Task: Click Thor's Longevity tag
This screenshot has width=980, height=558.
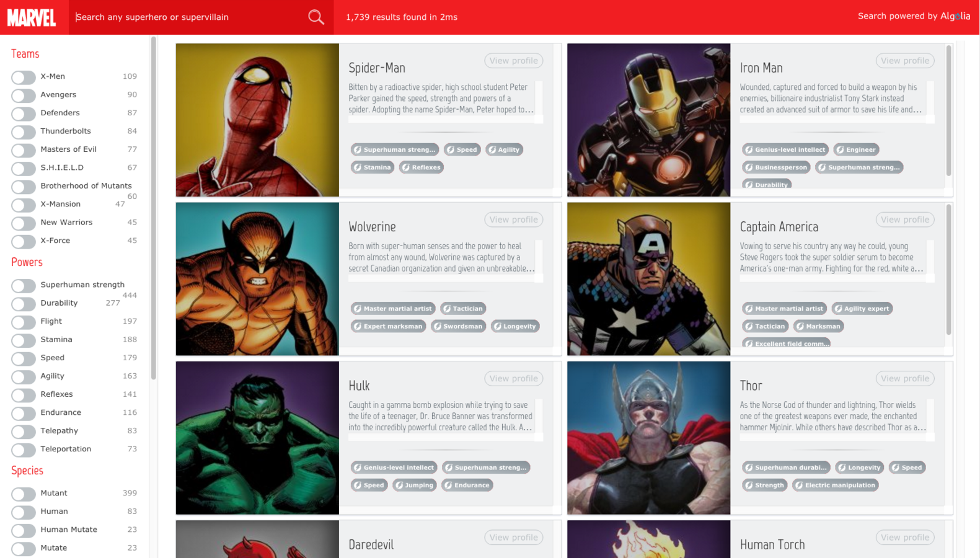Action: point(860,467)
